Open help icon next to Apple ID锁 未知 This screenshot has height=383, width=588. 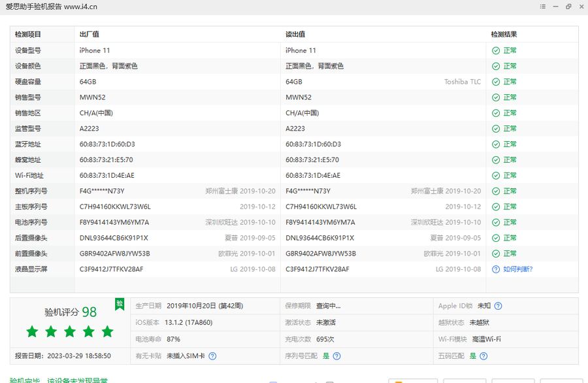(x=498, y=306)
